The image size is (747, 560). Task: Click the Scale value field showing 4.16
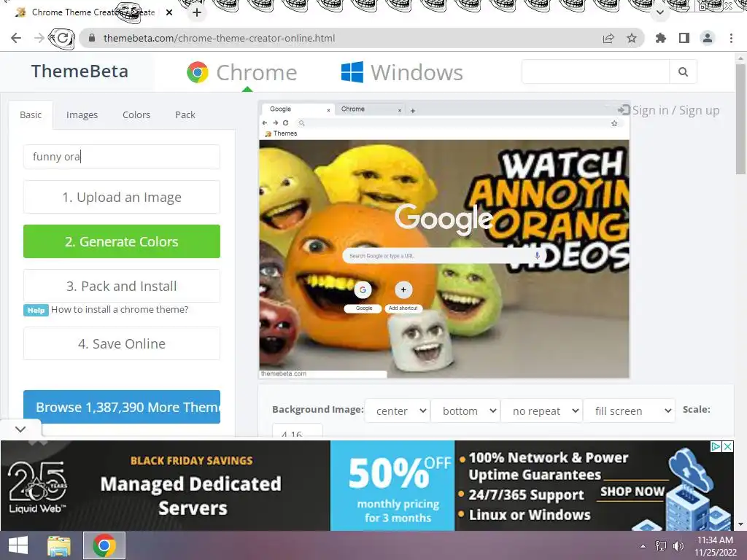pos(298,430)
